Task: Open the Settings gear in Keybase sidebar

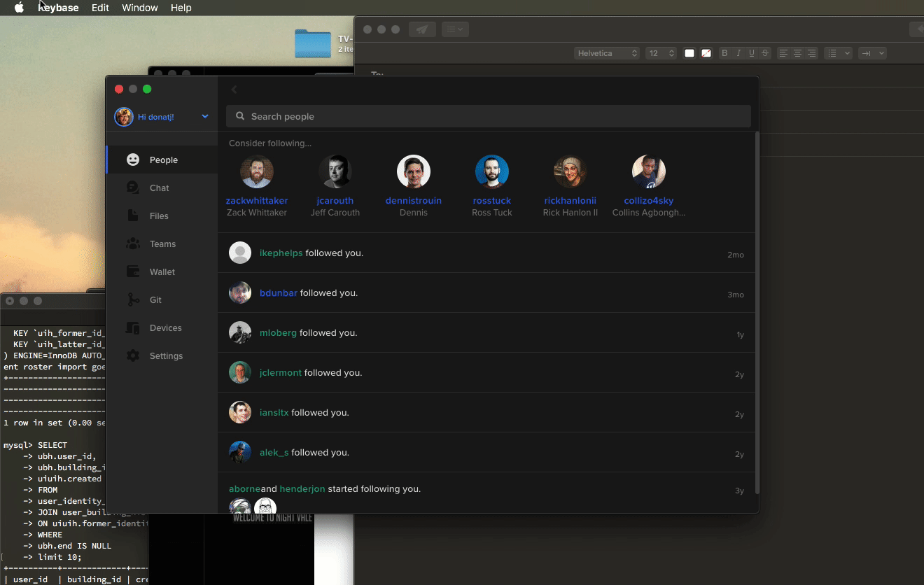Action: (133, 355)
